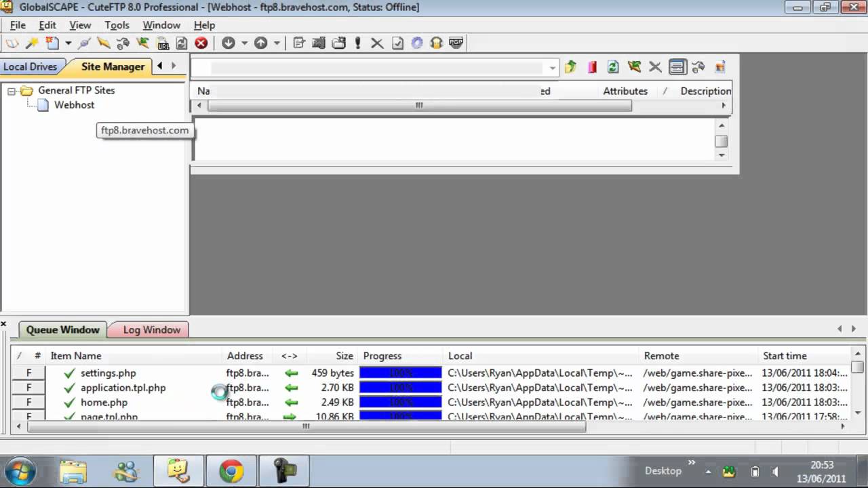Click the Reconnect toolbar icon

pos(123,43)
